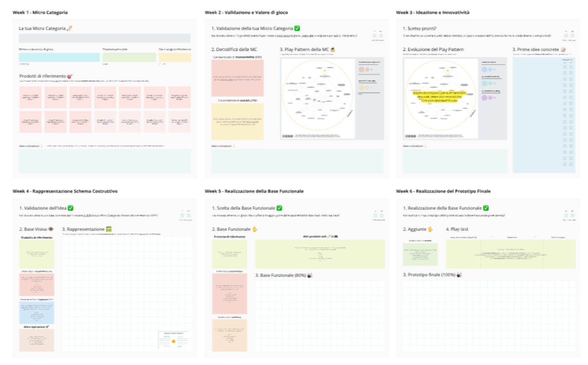Click the icons after Altri prodotti utili

coord(333,236)
